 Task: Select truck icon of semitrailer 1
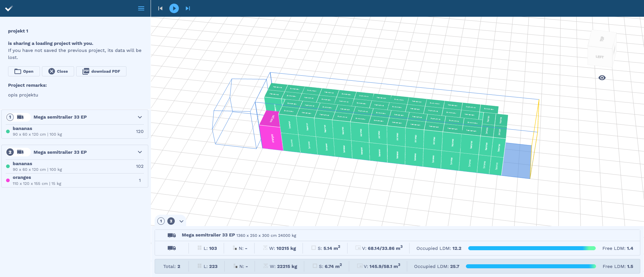pyautogui.click(x=20, y=117)
